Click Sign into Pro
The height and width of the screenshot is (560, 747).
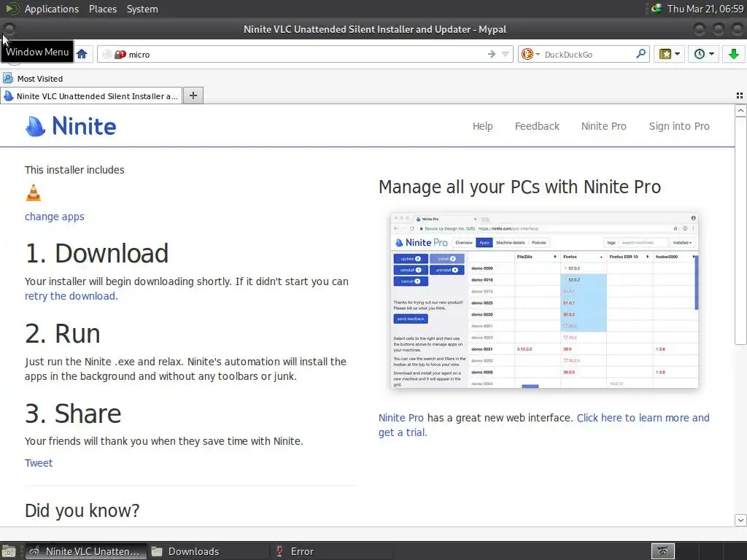point(679,126)
